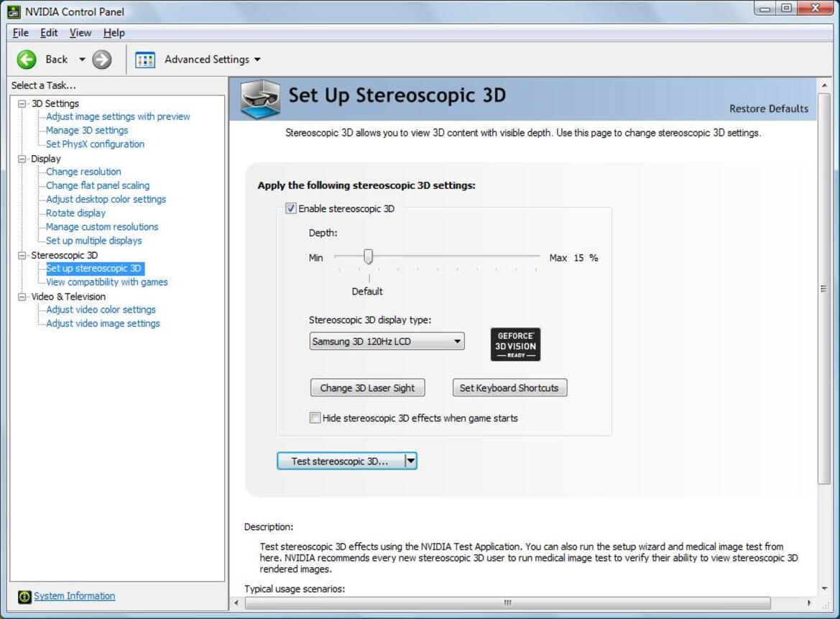Select Manage 3D settings task

click(x=87, y=130)
